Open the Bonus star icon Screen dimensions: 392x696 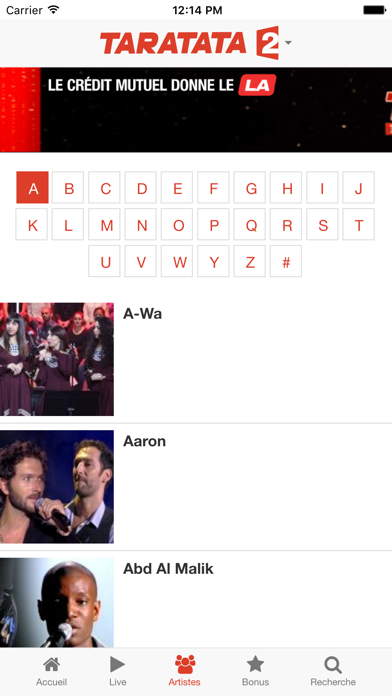tap(255, 664)
